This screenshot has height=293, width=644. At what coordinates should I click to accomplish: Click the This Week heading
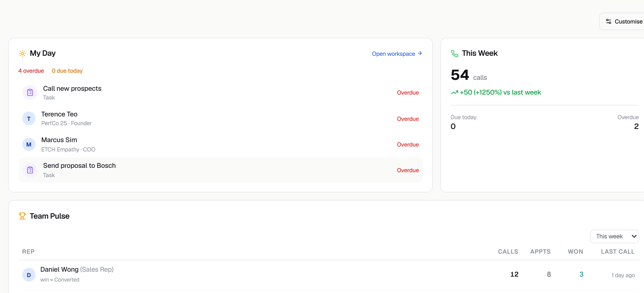(x=480, y=53)
